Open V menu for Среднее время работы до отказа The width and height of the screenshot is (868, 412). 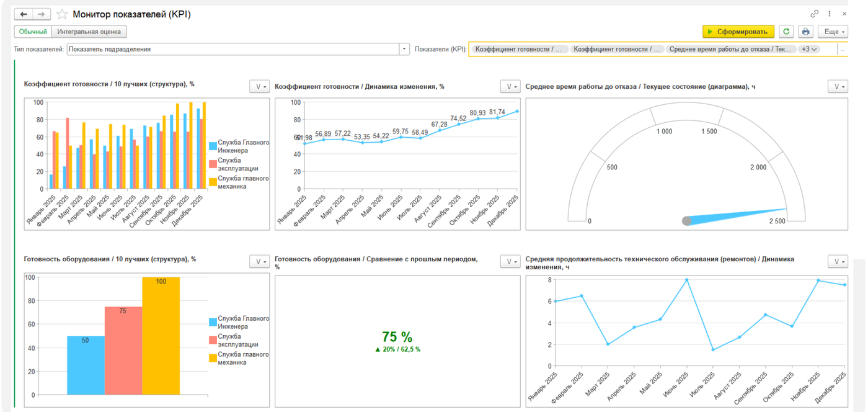click(x=838, y=87)
